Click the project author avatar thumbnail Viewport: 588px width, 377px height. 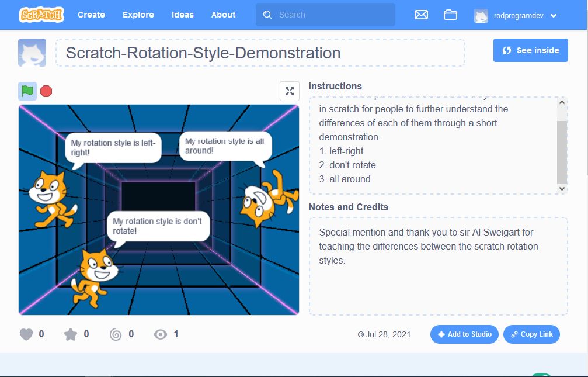tap(32, 53)
